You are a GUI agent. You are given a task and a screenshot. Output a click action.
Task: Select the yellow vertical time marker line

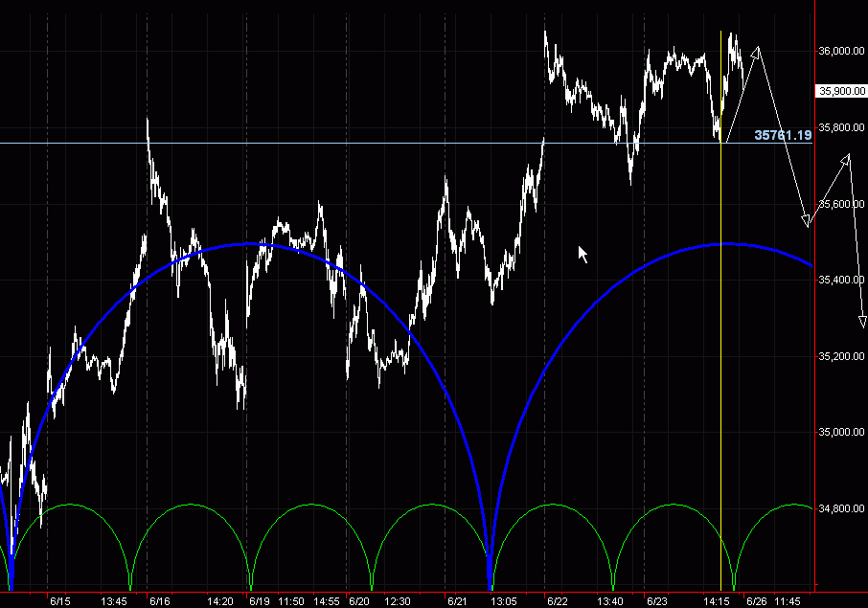(720, 311)
